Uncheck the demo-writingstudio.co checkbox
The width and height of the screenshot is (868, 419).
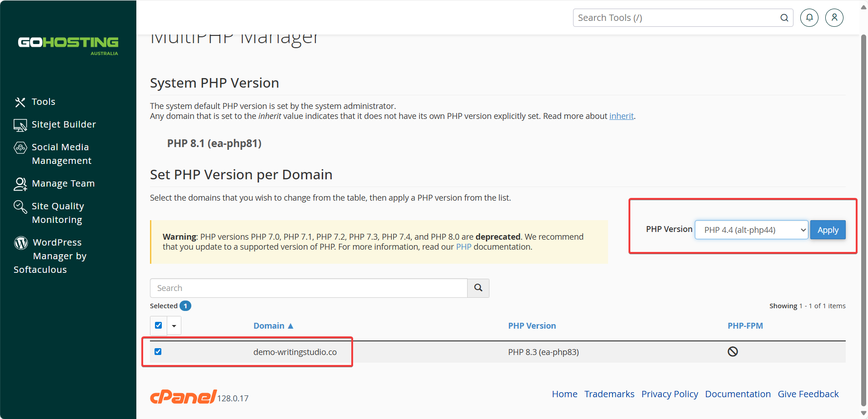pyautogui.click(x=158, y=351)
